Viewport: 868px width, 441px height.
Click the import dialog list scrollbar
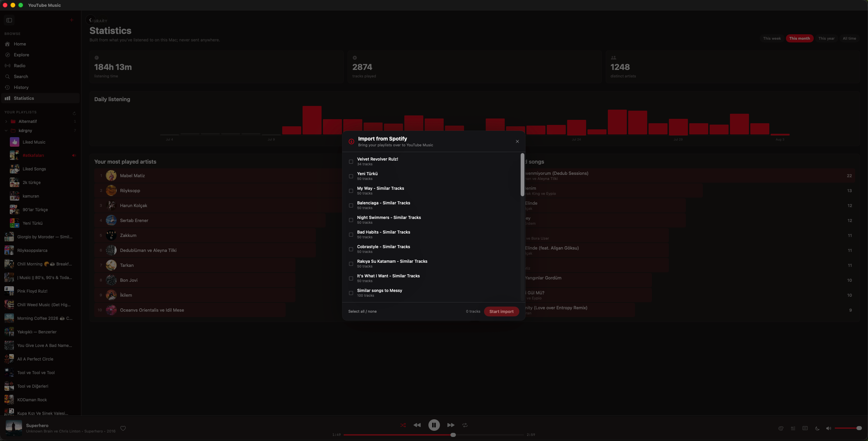(x=522, y=175)
